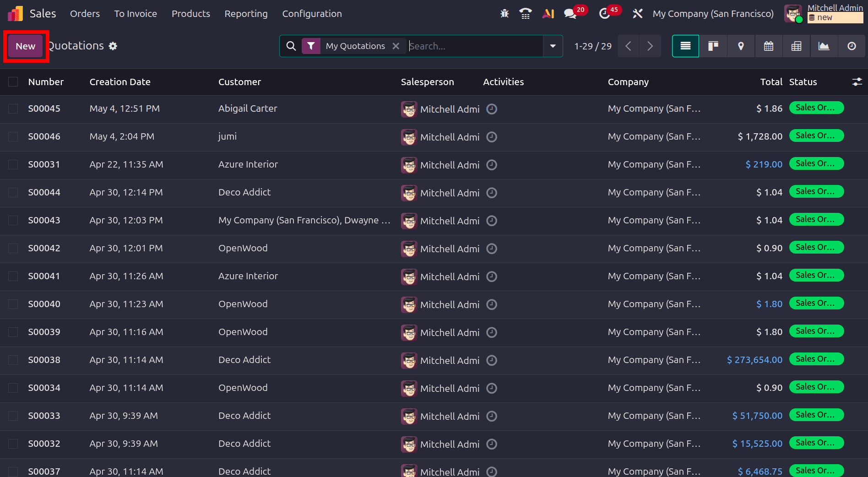The width and height of the screenshot is (868, 477).
Task: Open order number S00033
Action: tap(44, 416)
